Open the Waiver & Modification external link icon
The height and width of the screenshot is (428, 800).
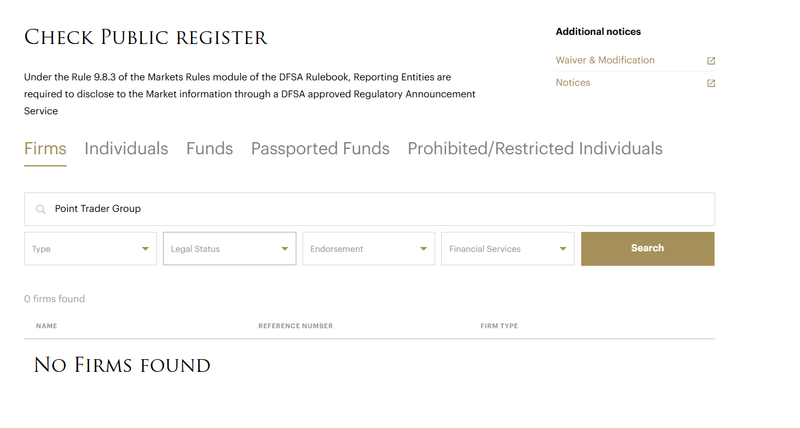tap(711, 61)
